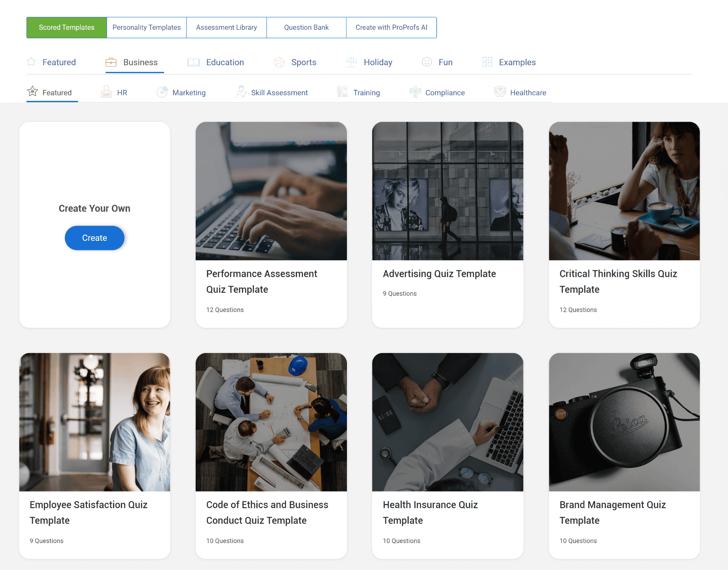Screen dimensions: 728x570
Task: Open the Question Bank tab
Action: (x=306, y=27)
